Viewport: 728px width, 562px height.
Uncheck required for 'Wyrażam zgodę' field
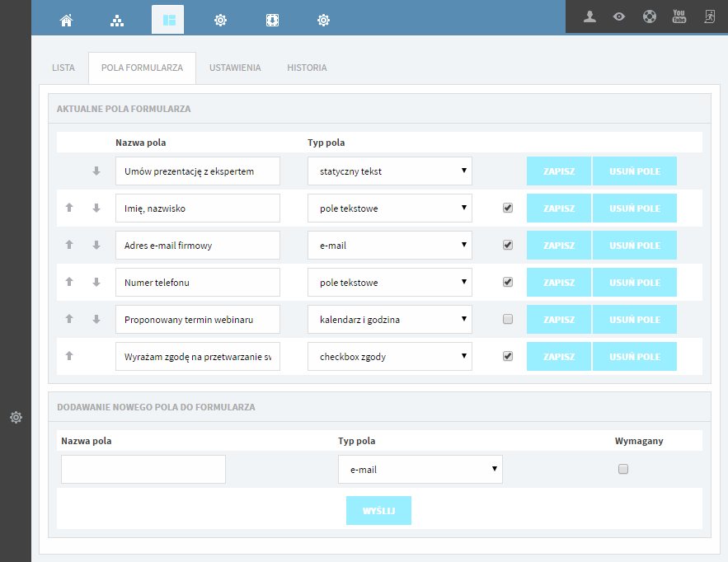tap(508, 357)
